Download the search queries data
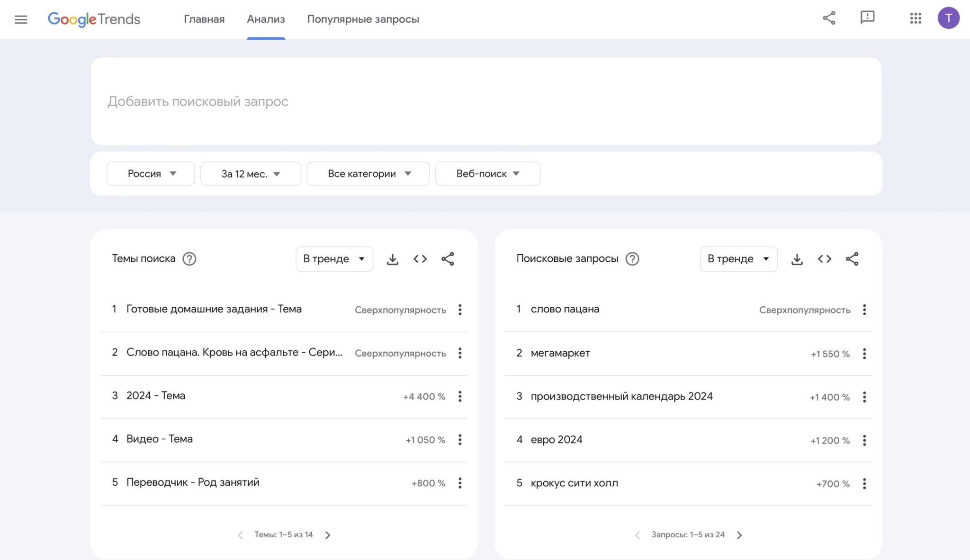This screenshot has width=970, height=560. pyautogui.click(x=797, y=259)
